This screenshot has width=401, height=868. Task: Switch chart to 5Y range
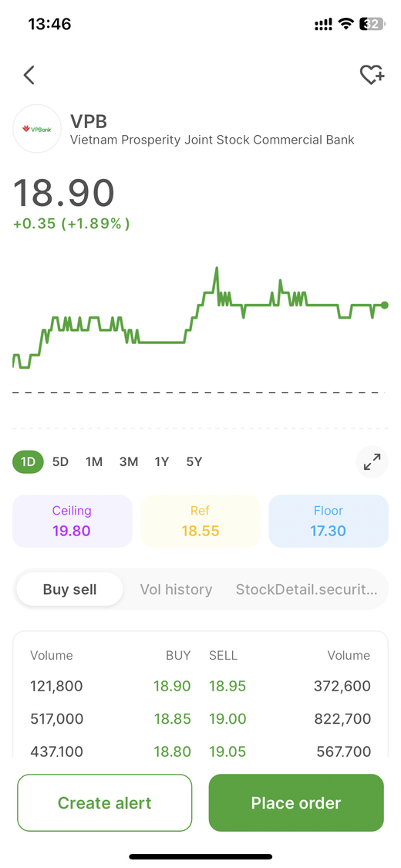[194, 461]
